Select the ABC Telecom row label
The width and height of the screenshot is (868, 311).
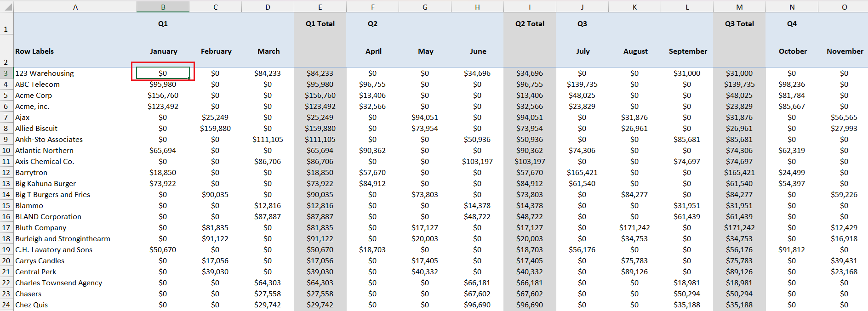[37, 84]
